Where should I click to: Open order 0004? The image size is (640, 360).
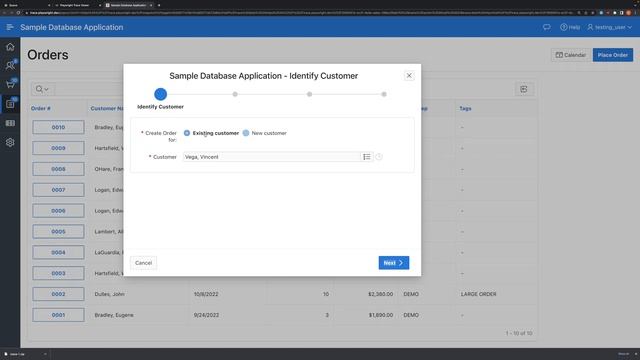coord(58,252)
